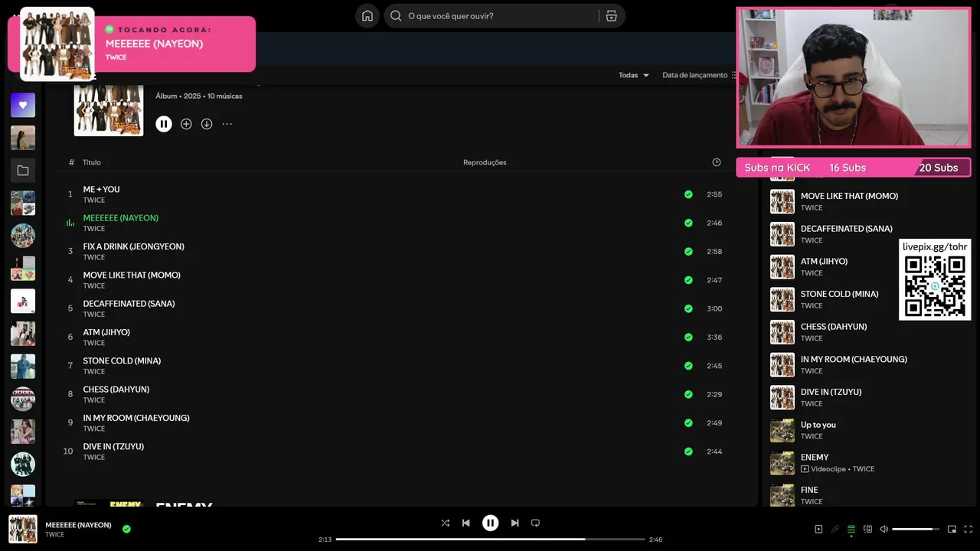Open Connect to a device icon
The width and height of the screenshot is (980, 551).
[x=867, y=529]
